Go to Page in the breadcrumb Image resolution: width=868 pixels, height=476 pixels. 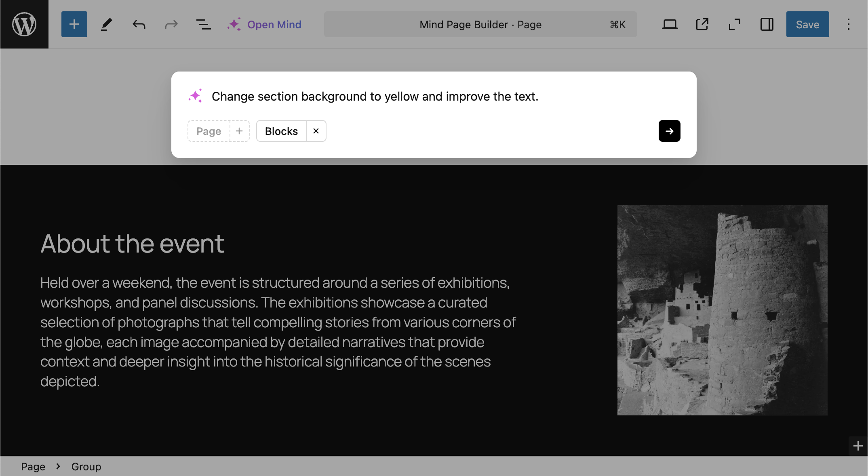click(33, 467)
